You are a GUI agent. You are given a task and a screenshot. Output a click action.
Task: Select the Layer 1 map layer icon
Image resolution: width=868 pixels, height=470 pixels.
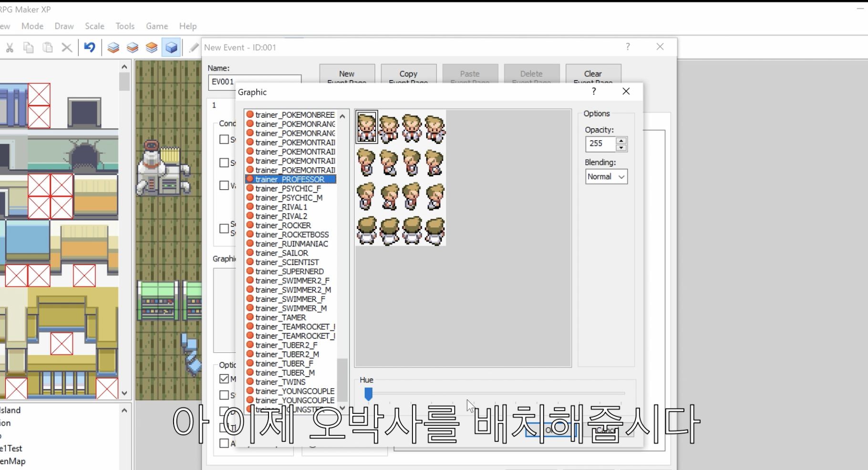(114, 48)
